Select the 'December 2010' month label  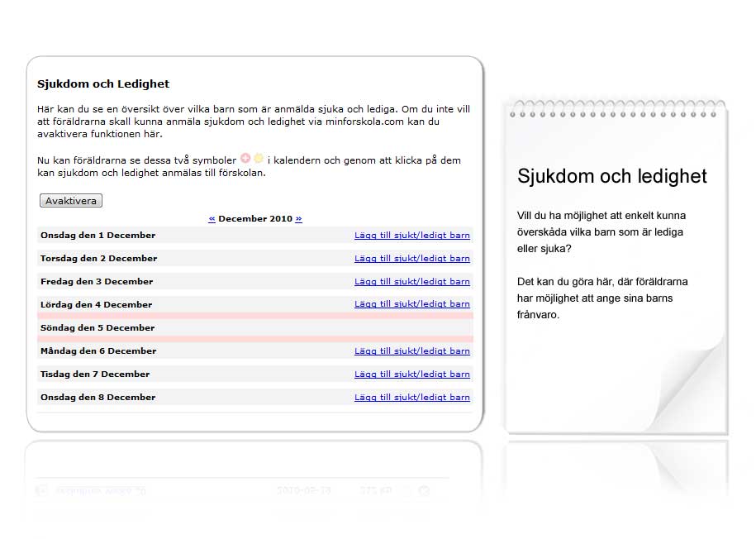tap(255, 218)
